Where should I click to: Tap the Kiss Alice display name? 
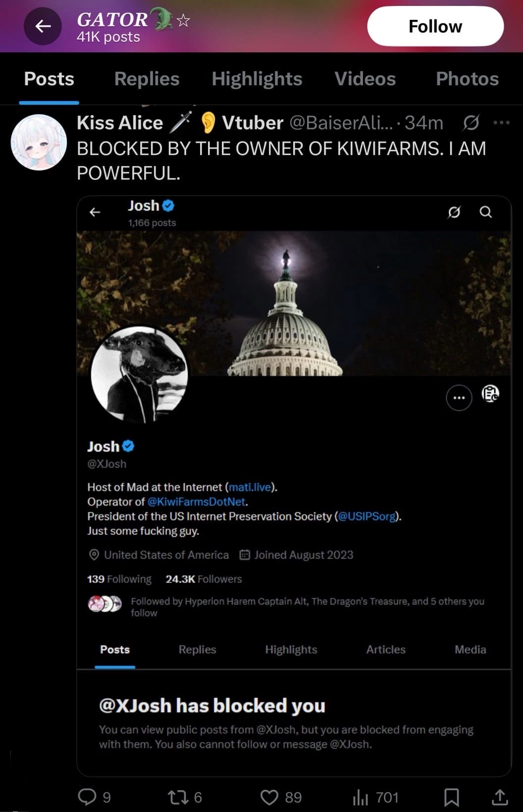tap(120, 122)
